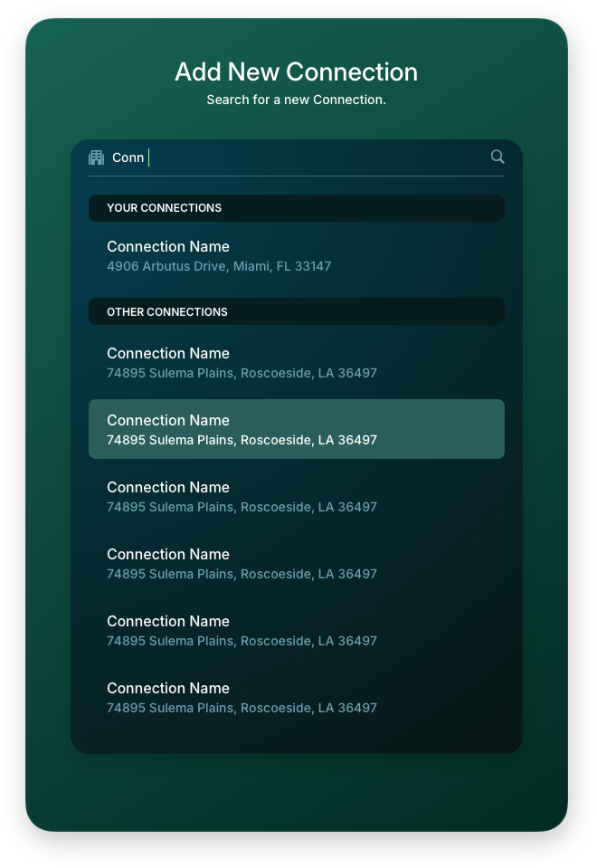Focus the search field containing "Conn"
This screenshot has width=597, height=868.
click(297, 157)
